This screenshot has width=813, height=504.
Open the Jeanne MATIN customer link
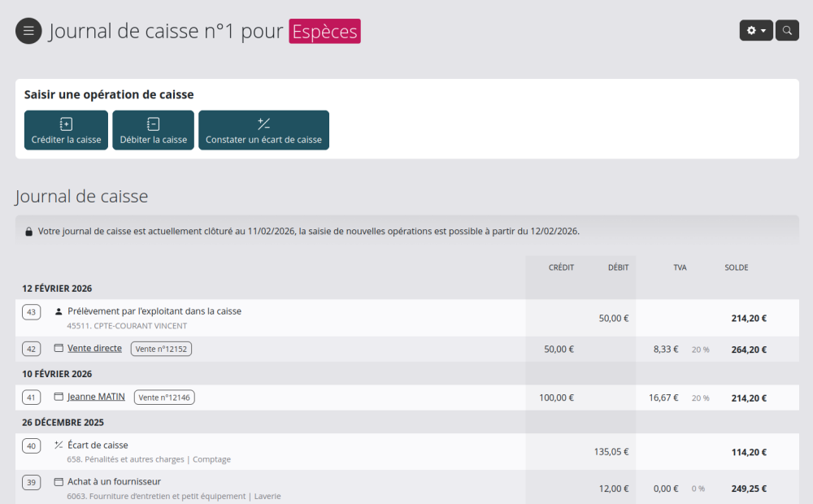[x=96, y=397]
